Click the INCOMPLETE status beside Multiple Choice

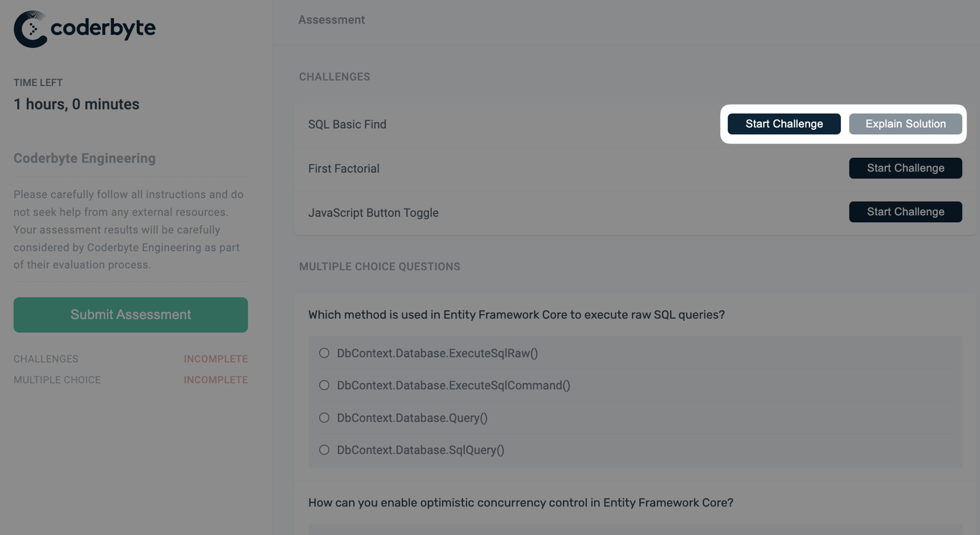[x=215, y=380]
